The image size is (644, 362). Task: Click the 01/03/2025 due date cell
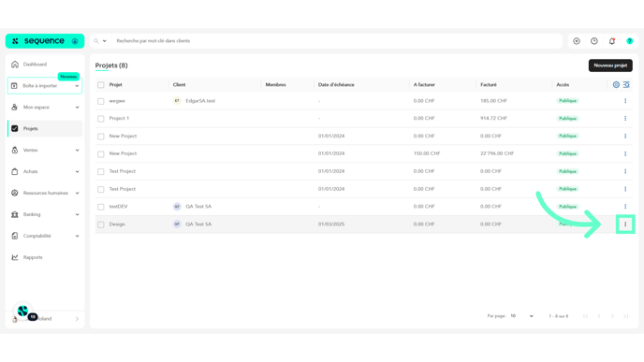[x=331, y=224]
